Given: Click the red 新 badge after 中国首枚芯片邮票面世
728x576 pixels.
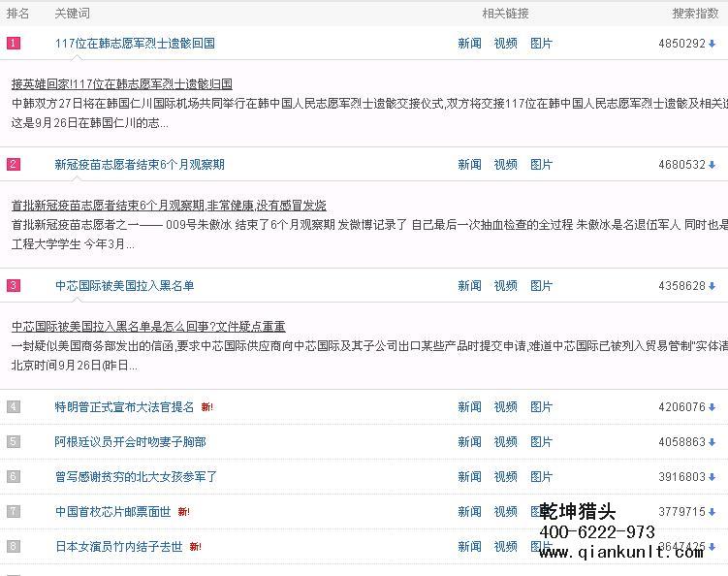Looking at the screenshot, I should [183, 512].
